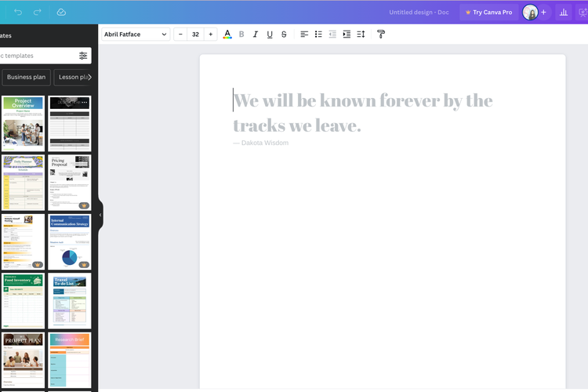Select the copy style paint roller

point(381,34)
